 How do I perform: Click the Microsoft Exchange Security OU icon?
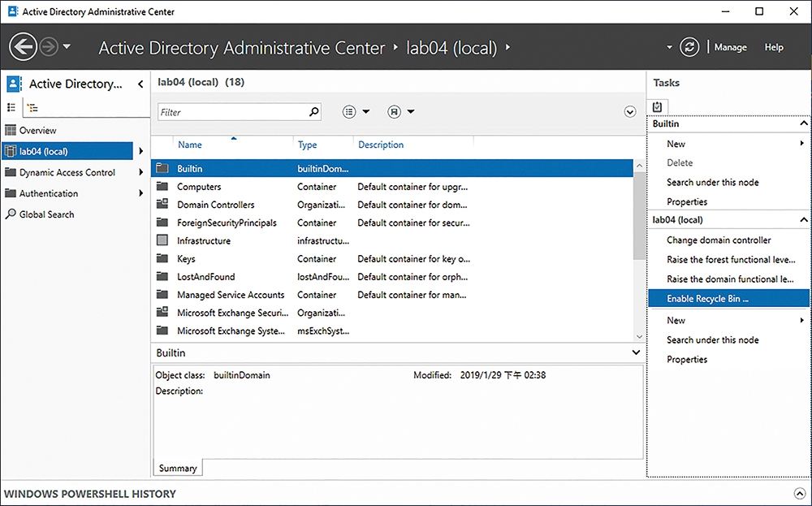[162, 313]
